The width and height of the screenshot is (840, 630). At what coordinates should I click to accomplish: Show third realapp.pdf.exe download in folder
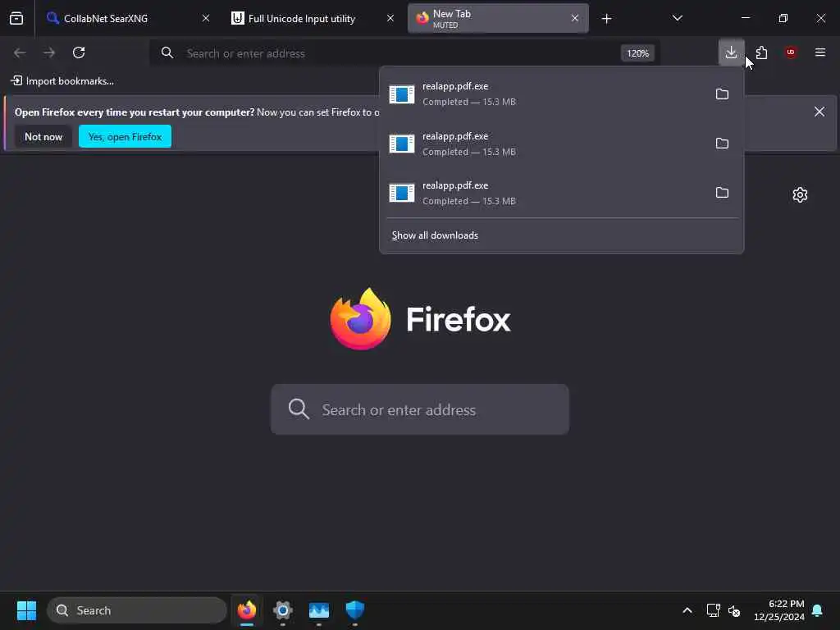pos(722,193)
